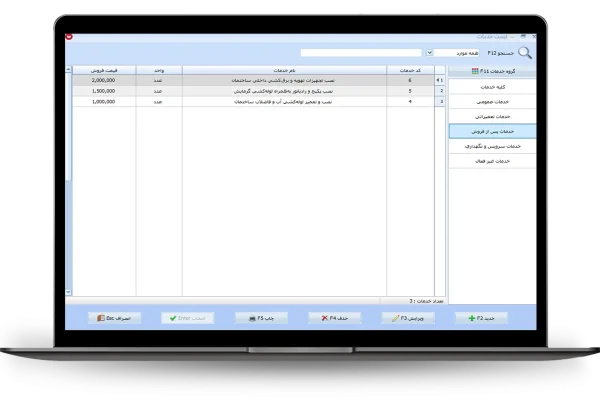The width and height of the screenshot is (600, 400).
Task: Click service code cell 4
Action: click(410, 102)
